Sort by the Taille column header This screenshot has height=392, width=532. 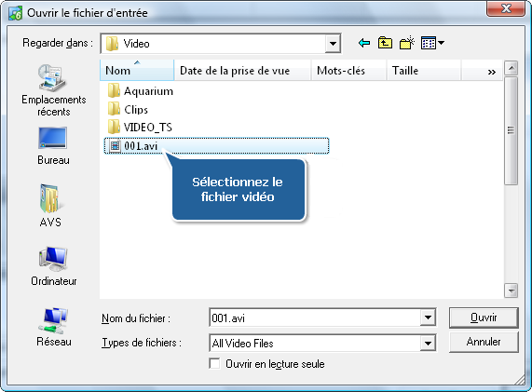(424, 70)
